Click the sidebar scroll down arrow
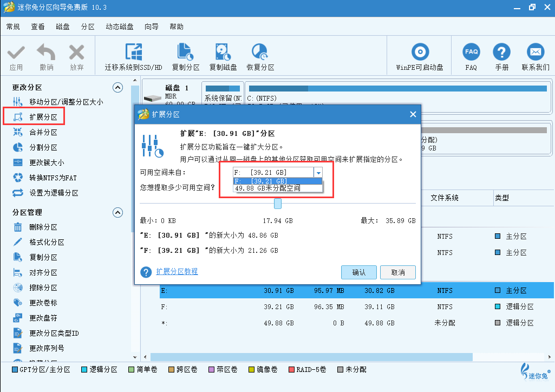Viewport: 555px width, 392px height. pyautogui.click(x=135, y=357)
